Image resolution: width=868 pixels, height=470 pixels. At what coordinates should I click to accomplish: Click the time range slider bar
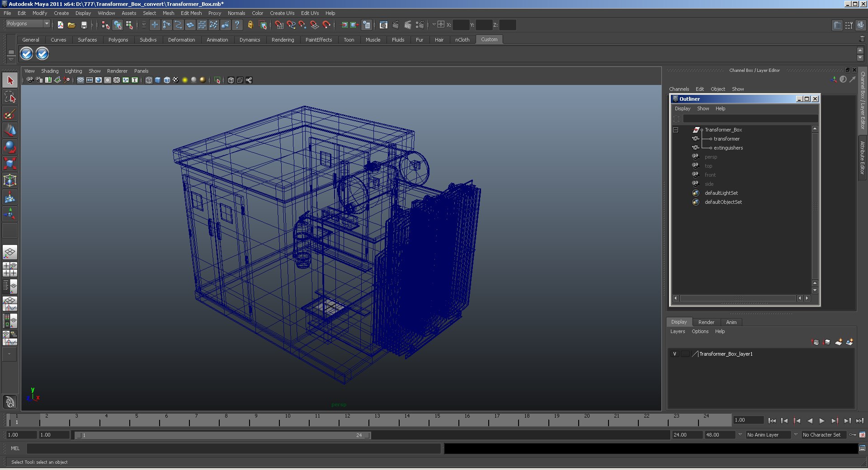point(222,435)
